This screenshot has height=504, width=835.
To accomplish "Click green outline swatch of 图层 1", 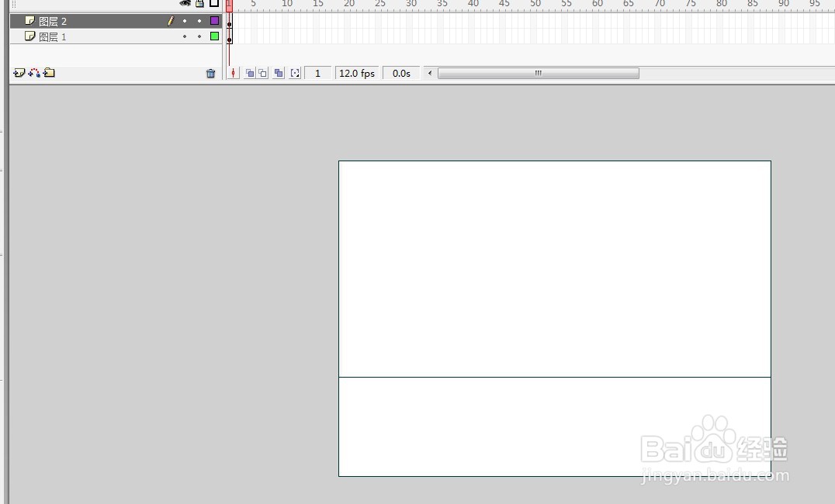I will (215, 36).
